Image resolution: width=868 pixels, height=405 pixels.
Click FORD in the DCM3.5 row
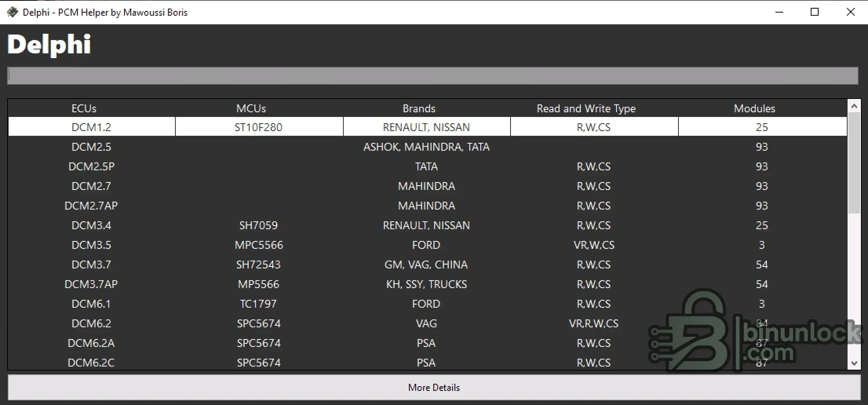tap(426, 245)
